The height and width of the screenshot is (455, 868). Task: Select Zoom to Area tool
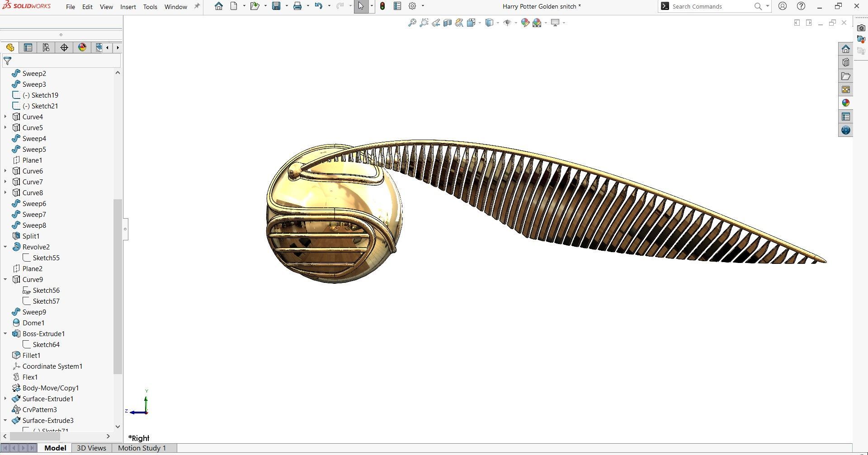[424, 23]
